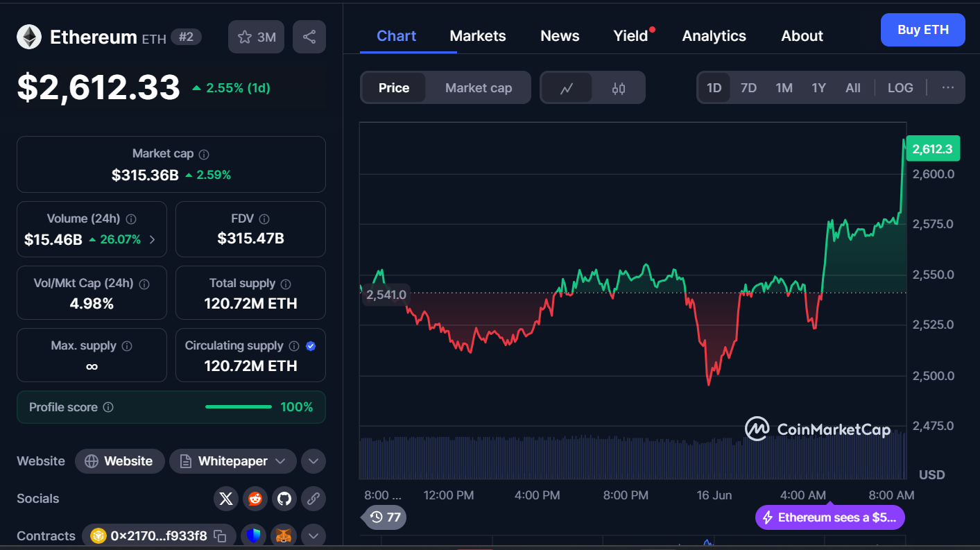Screen dimensions: 980x550
Task: Switch to candlestick chart view
Action: pos(619,88)
